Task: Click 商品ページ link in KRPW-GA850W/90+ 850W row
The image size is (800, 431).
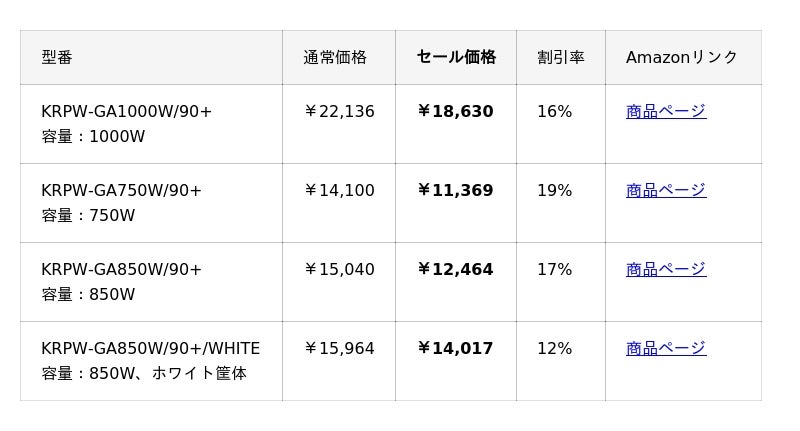Action: click(x=665, y=269)
